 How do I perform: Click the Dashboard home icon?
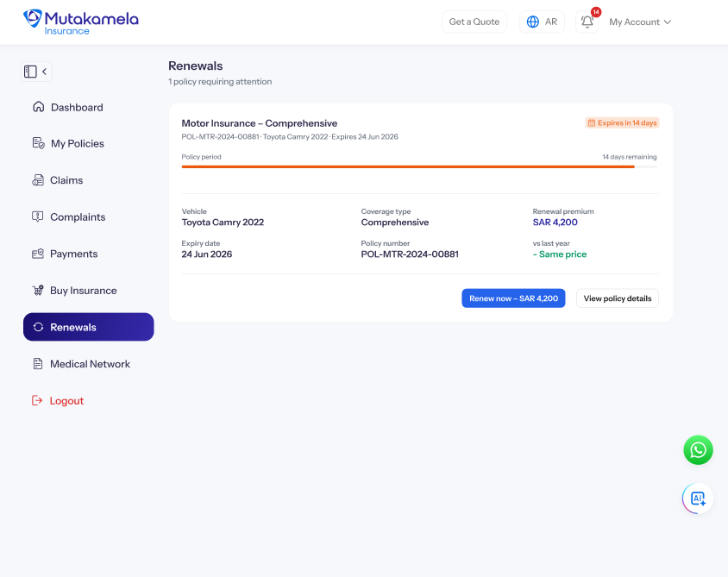(39, 107)
